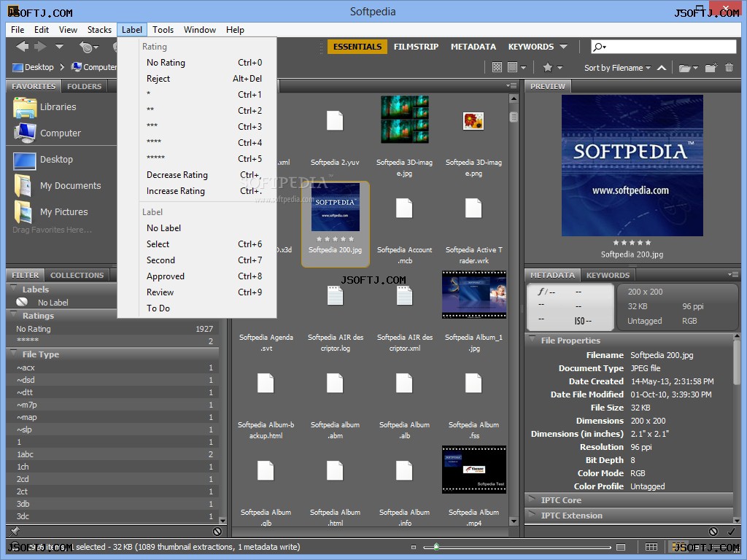This screenshot has width=747, height=560.
Task: Go back with the left arrow icon
Action: click(22, 46)
